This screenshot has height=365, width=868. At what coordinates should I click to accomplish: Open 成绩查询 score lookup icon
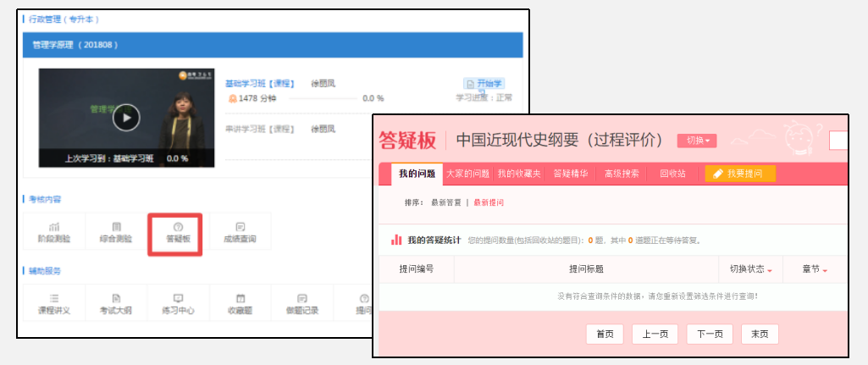pyautogui.click(x=240, y=231)
